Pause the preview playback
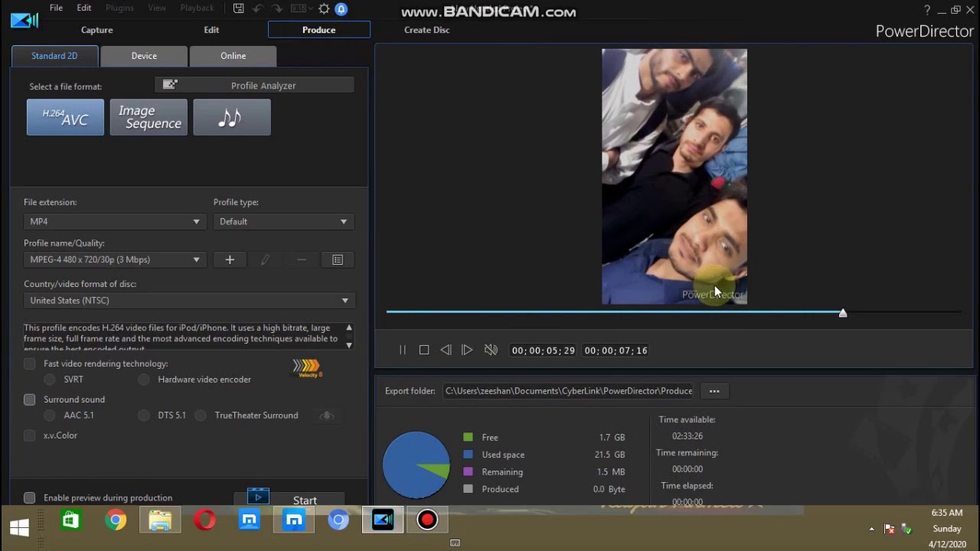 [403, 350]
